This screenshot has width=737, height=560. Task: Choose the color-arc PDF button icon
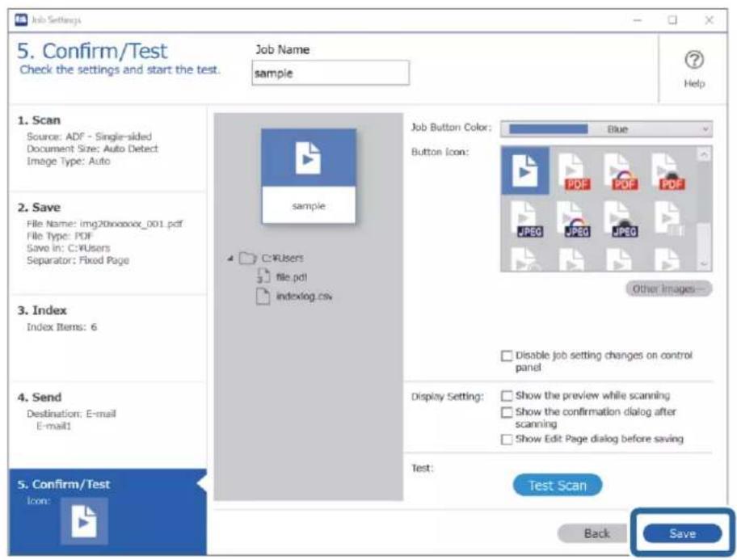[621, 171]
